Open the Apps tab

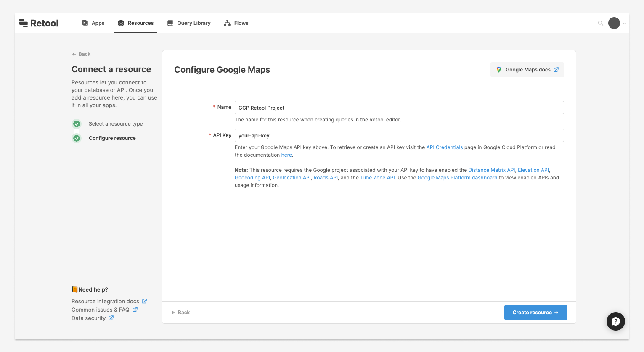[x=93, y=23]
